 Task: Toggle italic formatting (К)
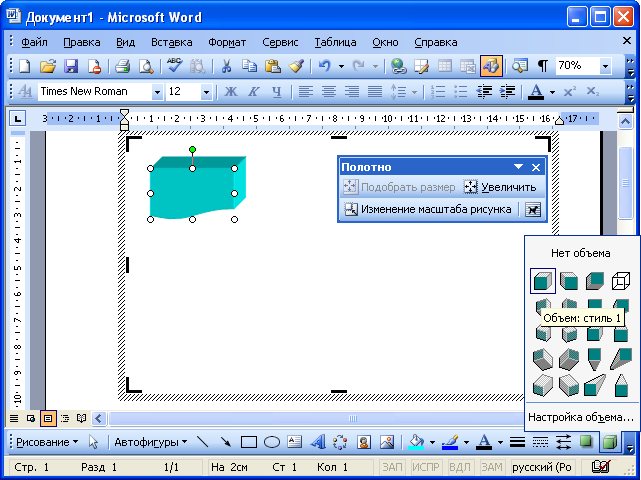(254, 92)
